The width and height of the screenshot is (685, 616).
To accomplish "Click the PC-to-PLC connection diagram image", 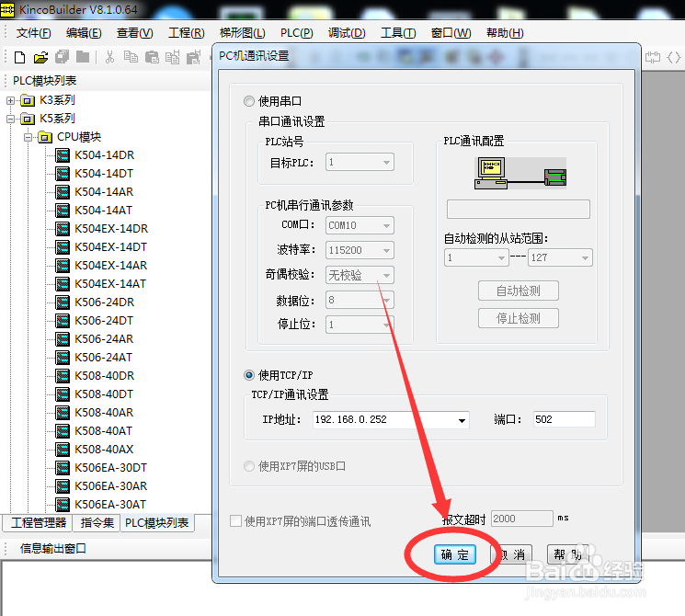I will coord(520,173).
